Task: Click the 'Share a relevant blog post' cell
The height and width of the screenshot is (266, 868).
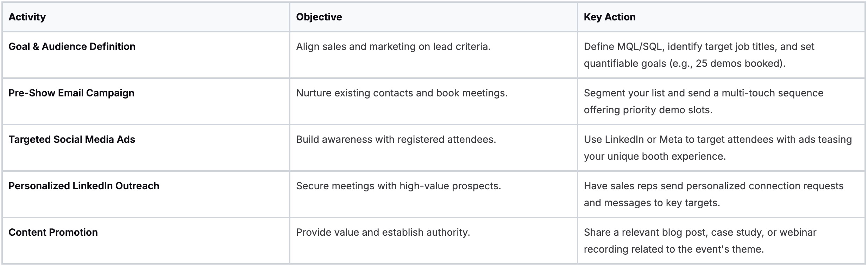Action: (721, 241)
